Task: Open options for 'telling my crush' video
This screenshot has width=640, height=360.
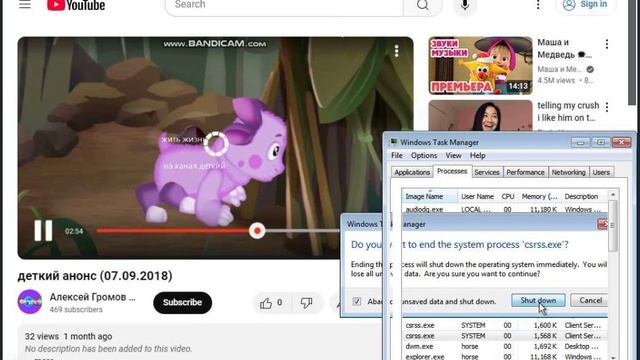Action: 607,107
